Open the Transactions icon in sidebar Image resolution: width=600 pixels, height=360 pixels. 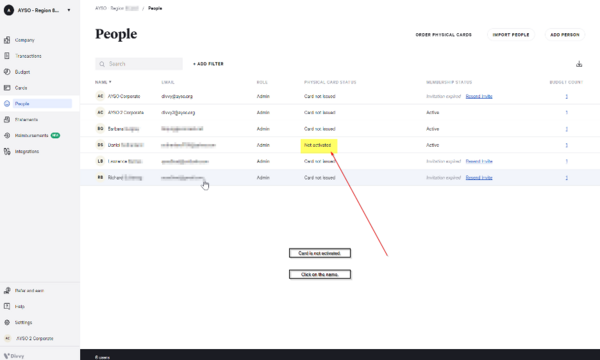[7, 56]
